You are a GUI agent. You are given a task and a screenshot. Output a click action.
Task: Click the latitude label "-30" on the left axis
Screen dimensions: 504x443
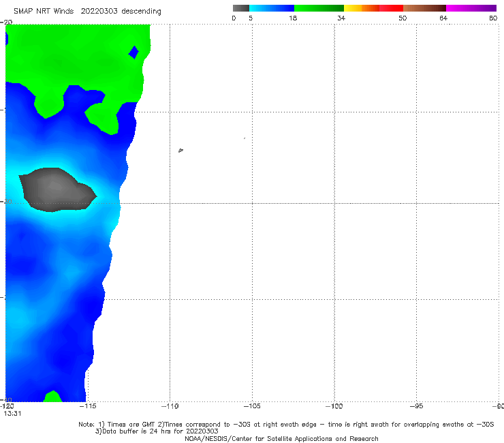[6, 201]
